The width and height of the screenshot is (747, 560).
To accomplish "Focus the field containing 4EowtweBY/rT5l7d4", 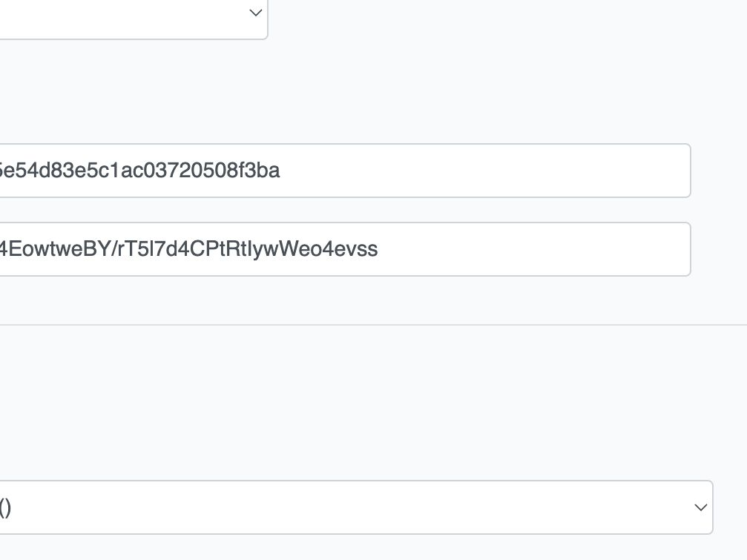I will pos(346,249).
